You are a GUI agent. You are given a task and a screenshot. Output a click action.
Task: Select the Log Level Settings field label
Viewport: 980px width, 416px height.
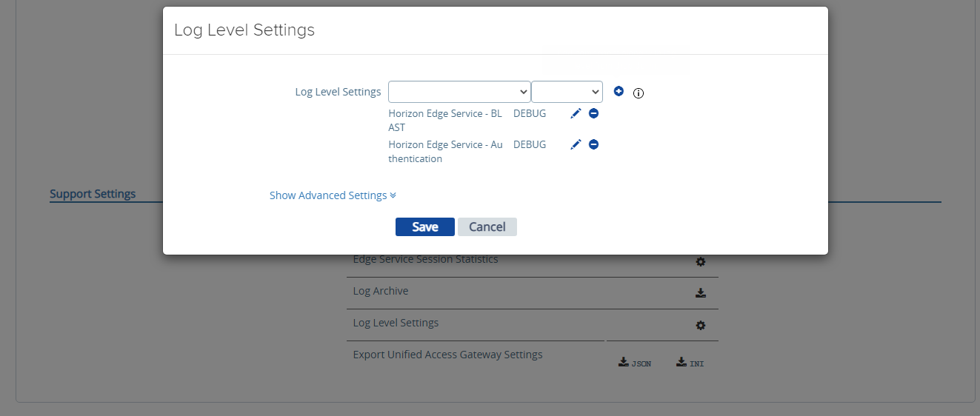click(x=338, y=92)
